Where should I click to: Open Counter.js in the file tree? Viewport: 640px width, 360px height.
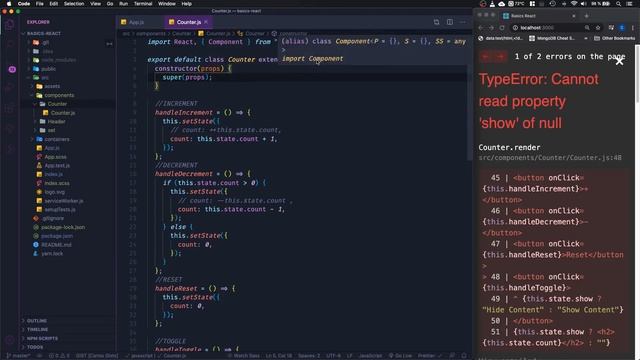[x=63, y=113]
